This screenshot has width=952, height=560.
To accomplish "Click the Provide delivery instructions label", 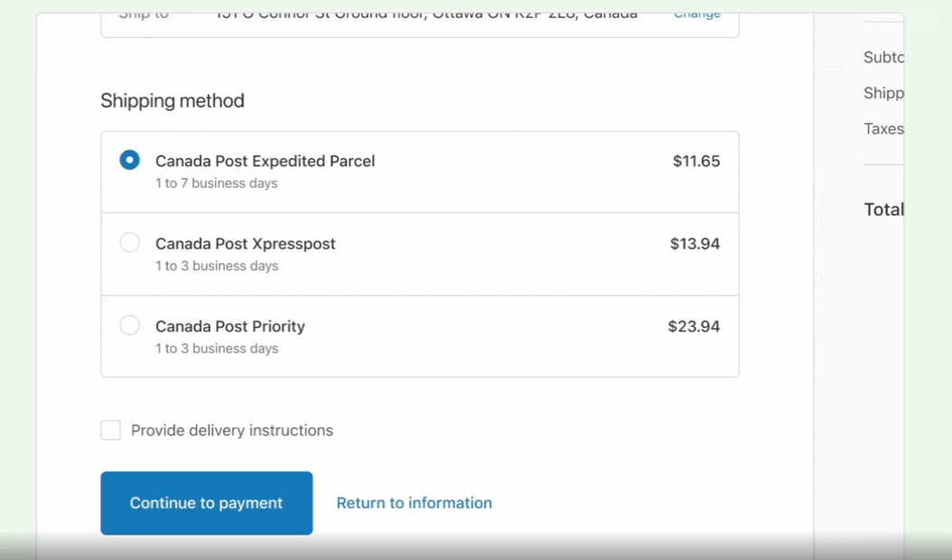I will 232,430.
